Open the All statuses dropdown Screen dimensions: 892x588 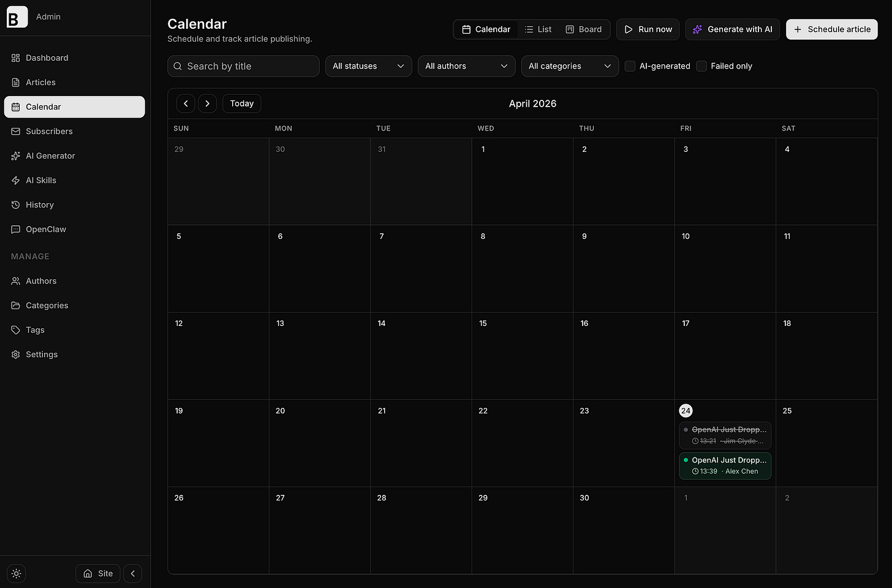(x=368, y=66)
